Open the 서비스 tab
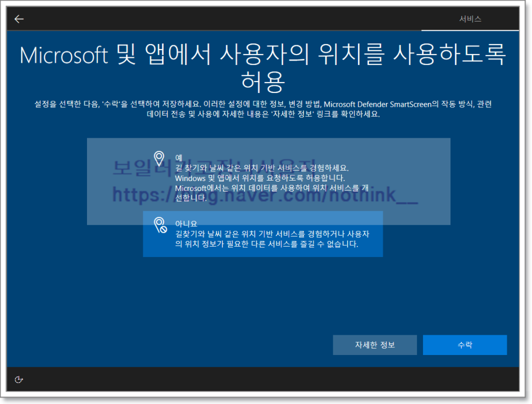 click(x=470, y=19)
